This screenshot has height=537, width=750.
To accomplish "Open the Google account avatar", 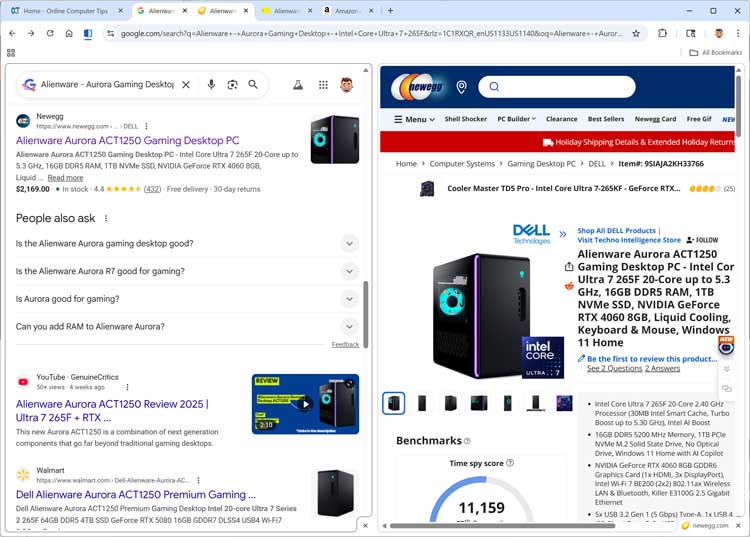I will click(347, 85).
